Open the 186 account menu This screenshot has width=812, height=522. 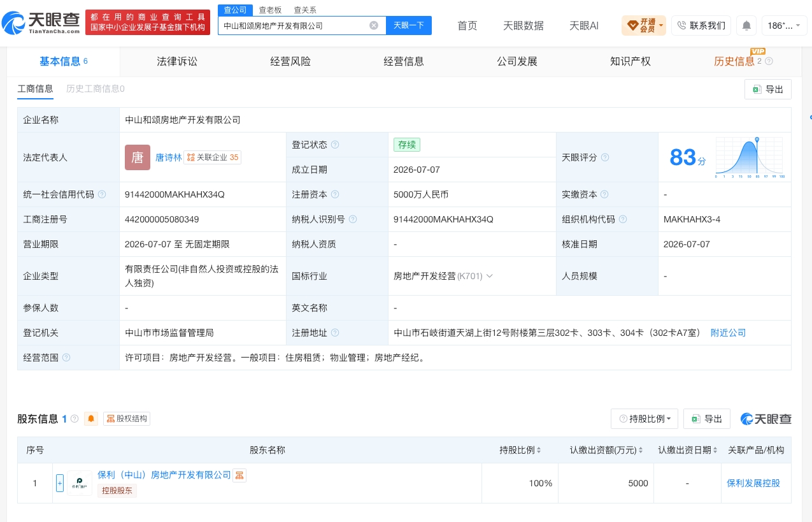[x=784, y=25]
